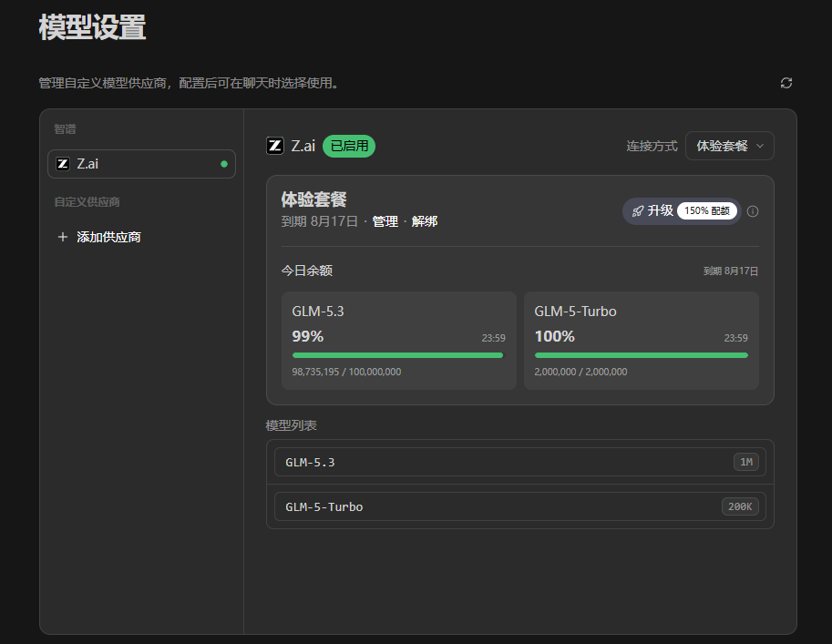
Task: Click the 2,000,000 / 2,000,000 token count
Action: coord(580,372)
